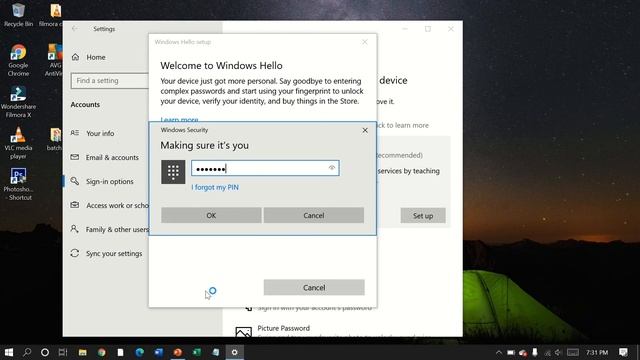The height and width of the screenshot is (360, 640).
Task: Open 'Your info' settings page
Action: click(100, 133)
